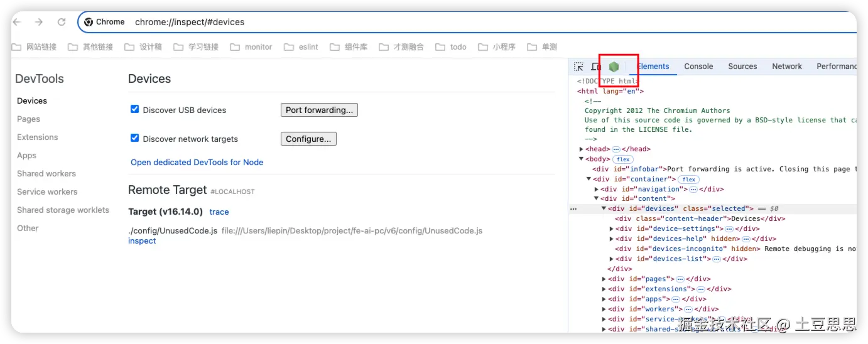Select Apps in the DevTools sidebar
Viewport: 868px width, 344px height.
pyautogui.click(x=26, y=155)
